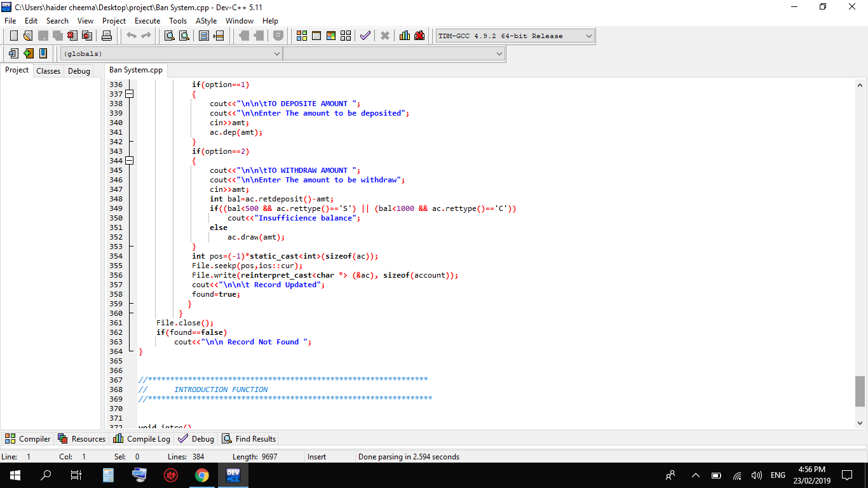Click the editor vertical scrollbar thumb
This screenshot has width=868, height=488.
[x=860, y=391]
